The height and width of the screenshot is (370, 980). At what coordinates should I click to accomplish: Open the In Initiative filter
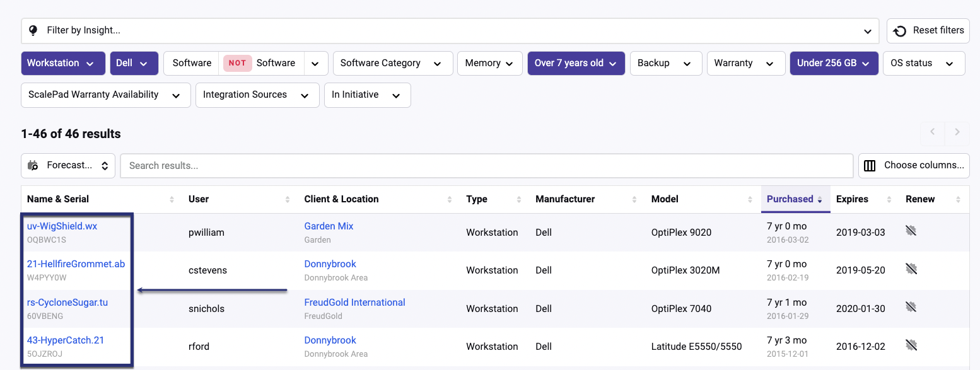(368, 95)
